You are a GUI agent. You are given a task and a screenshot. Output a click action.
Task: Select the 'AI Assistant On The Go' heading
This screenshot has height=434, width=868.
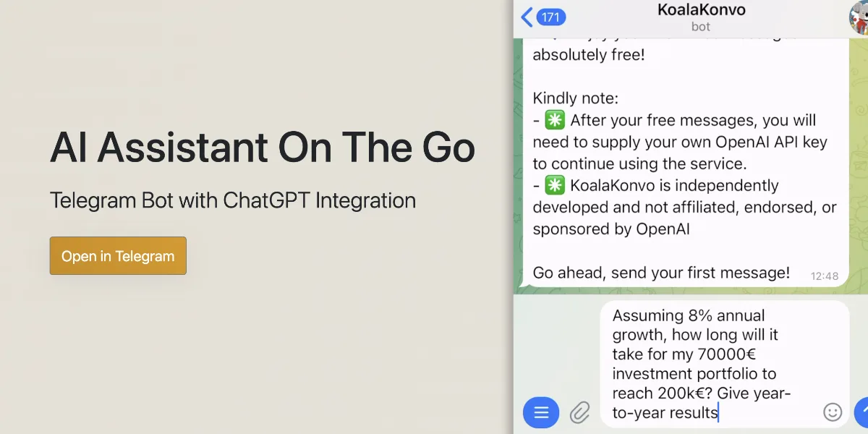tap(263, 148)
